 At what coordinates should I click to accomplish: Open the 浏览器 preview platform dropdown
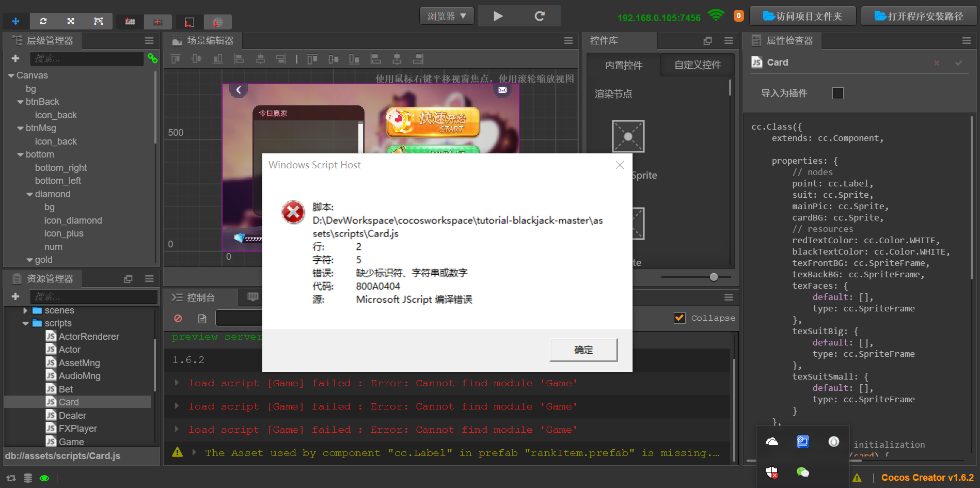coord(447,16)
